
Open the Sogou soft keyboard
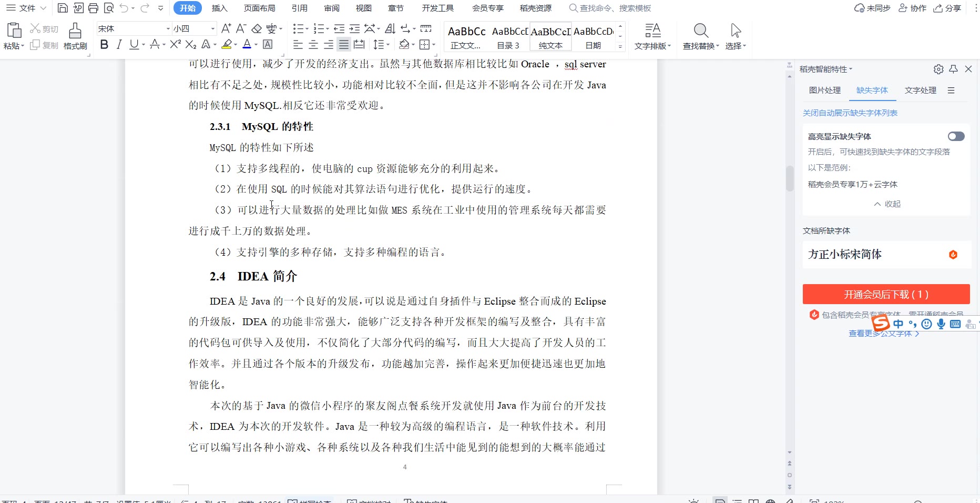point(955,324)
